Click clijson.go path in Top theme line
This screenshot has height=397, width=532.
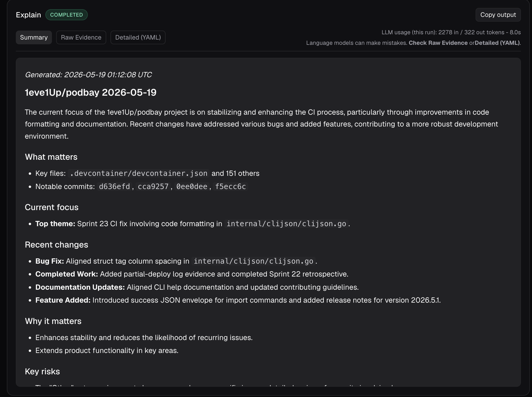[x=286, y=224]
